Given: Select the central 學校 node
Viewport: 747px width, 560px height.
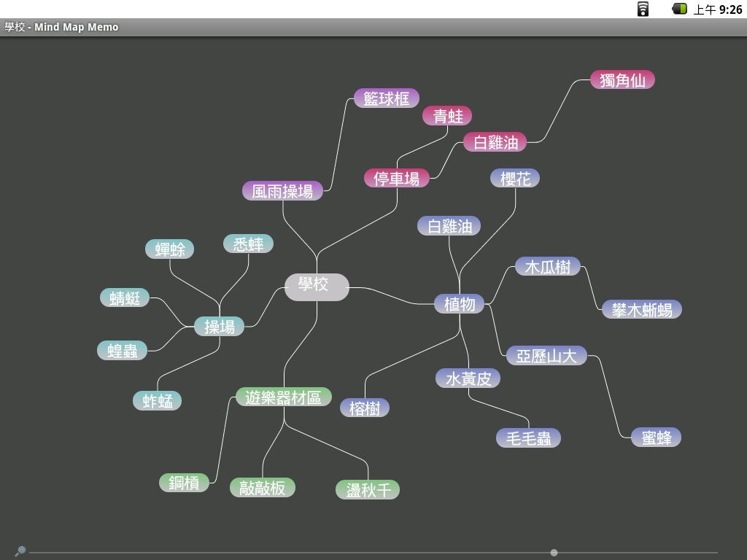Looking at the screenshot, I should [x=316, y=284].
